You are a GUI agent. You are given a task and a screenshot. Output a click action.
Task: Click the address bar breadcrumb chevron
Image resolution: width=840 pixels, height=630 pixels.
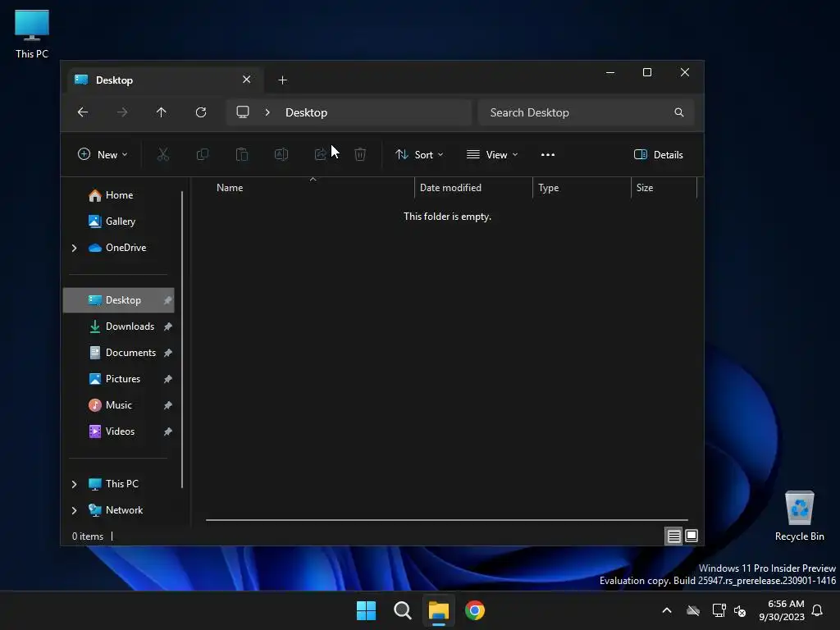pos(267,112)
